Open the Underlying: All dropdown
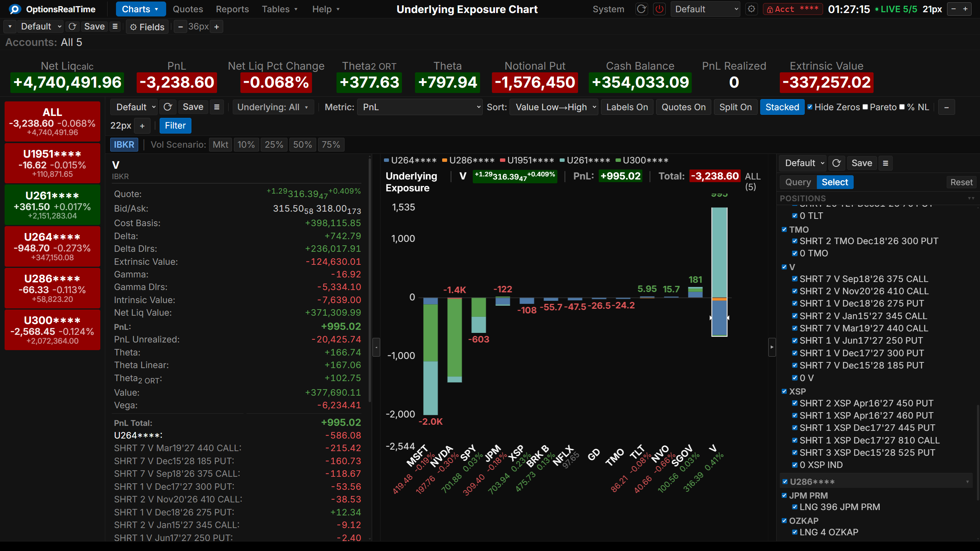The width and height of the screenshot is (980, 551). [273, 107]
